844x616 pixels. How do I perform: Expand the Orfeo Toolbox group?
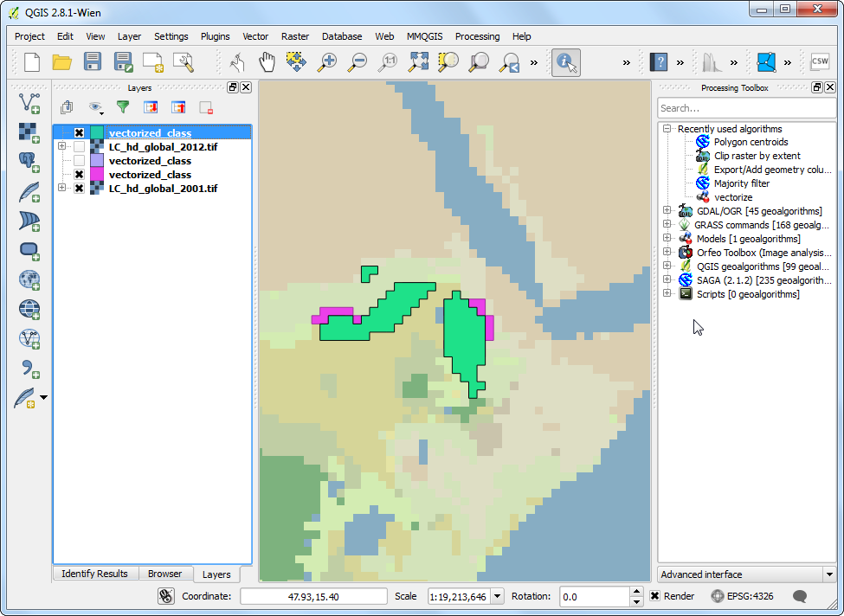tap(667, 251)
